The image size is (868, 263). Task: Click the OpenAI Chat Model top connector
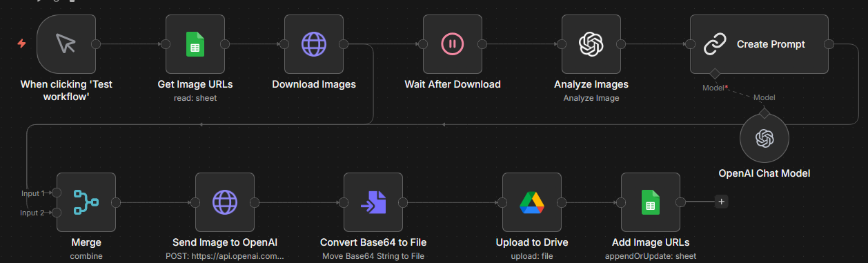pos(764,113)
